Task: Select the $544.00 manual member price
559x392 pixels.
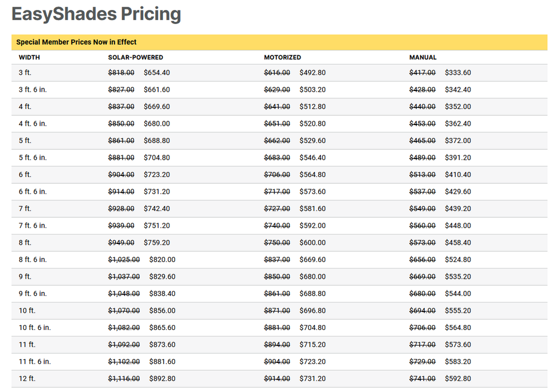Action: [458, 294]
